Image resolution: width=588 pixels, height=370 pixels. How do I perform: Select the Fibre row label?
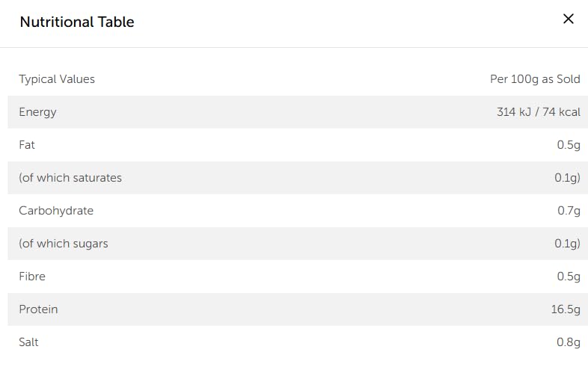click(32, 277)
